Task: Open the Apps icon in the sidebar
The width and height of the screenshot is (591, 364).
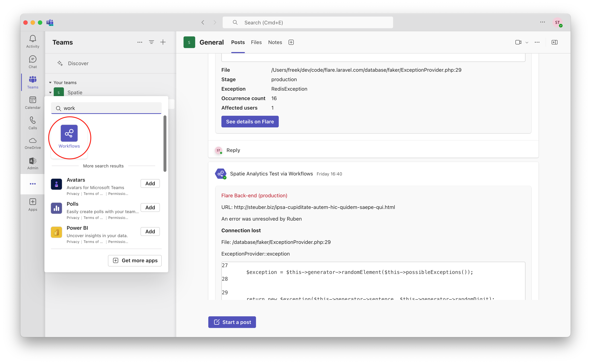Action: (33, 204)
